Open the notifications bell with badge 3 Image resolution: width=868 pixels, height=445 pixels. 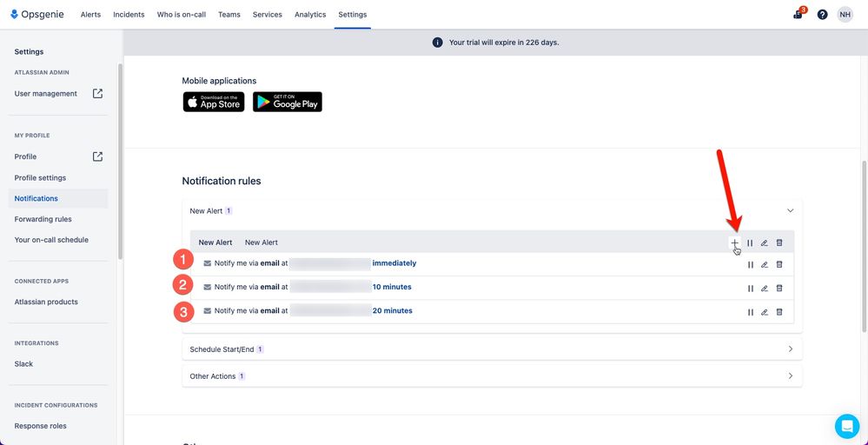(798, 15)
